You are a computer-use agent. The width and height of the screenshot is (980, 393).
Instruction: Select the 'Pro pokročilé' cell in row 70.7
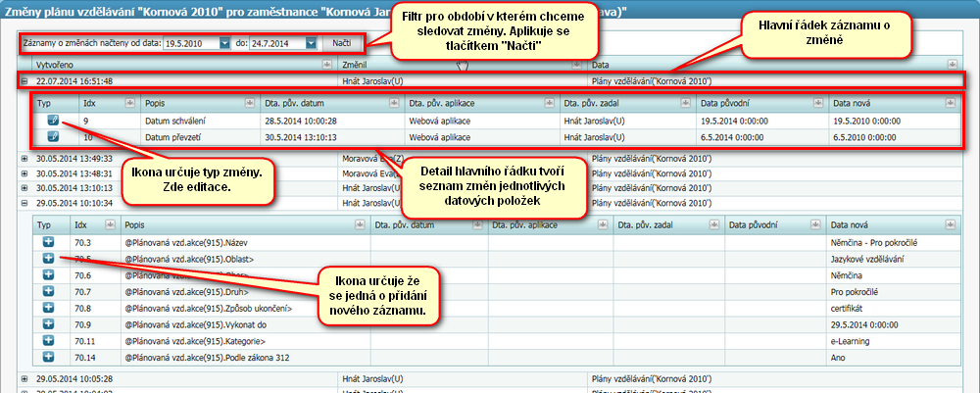click(x=893, y=292)
